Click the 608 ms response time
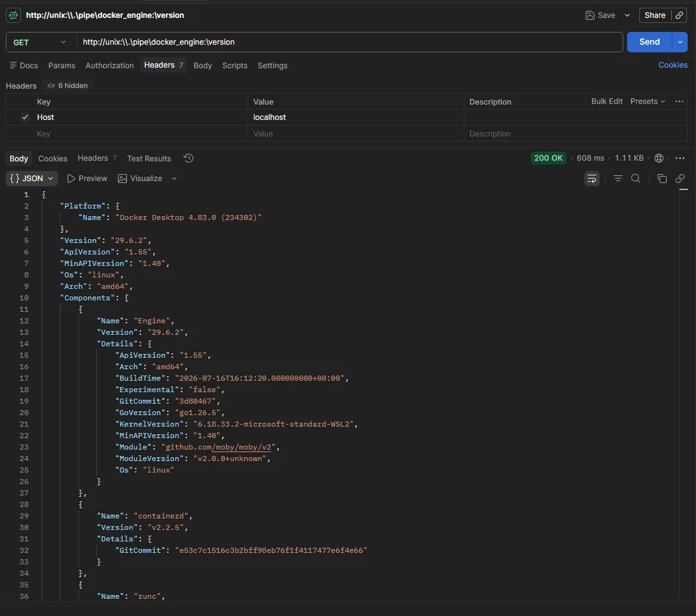Screen dimensions: 696x616 point(590,158)
